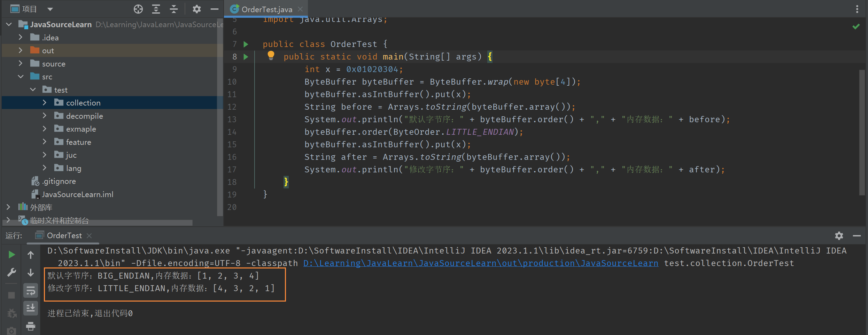Viewport: 868px width, 335px height.
Task: Select the .gitignore file
Action: click(59, 181)
